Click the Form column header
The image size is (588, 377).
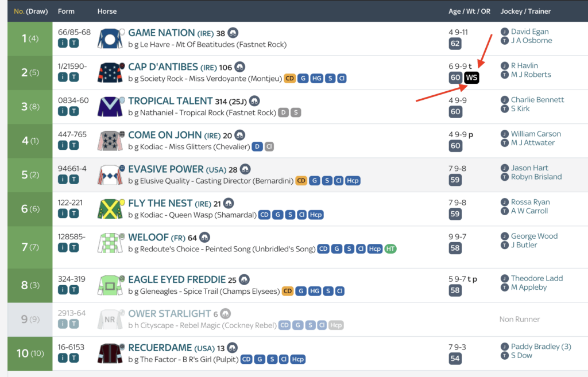[66, 11]
